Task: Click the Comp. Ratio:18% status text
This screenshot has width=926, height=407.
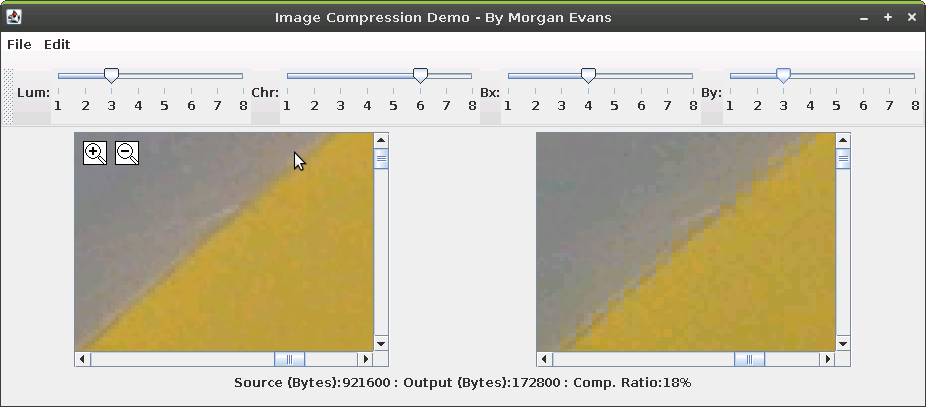Action: tap(632, 383)
